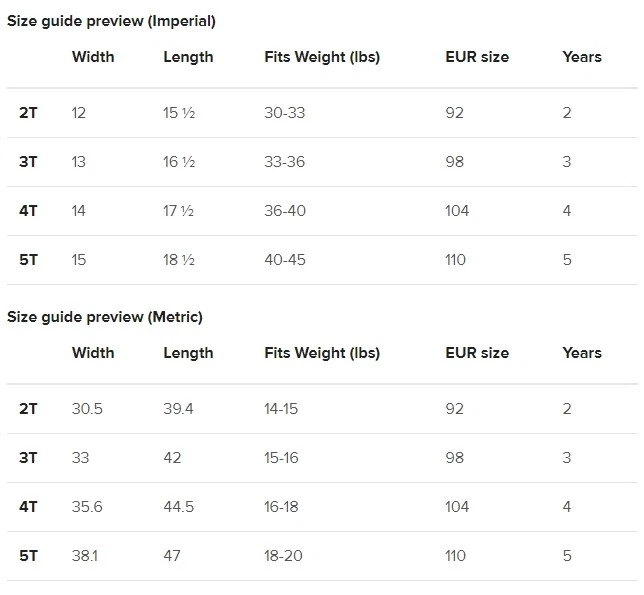The image size is (644, 595).
Task: Click the 15 ½ length value
Action: tap(179, 113)
